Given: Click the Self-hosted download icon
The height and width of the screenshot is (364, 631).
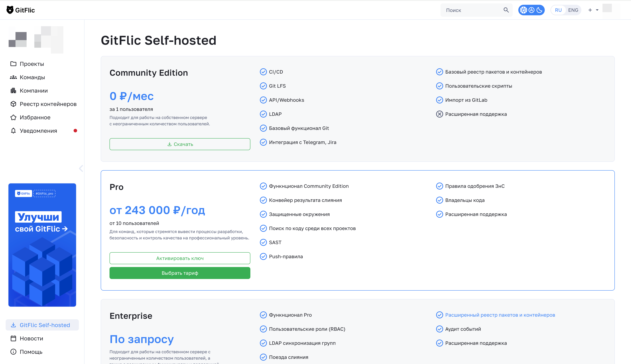Looking at the screenshot, I should [x=13, y=325].
